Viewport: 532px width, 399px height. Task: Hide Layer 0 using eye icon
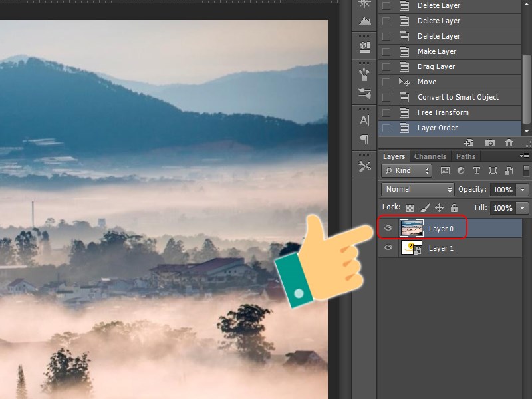click(x=389, y=229)
